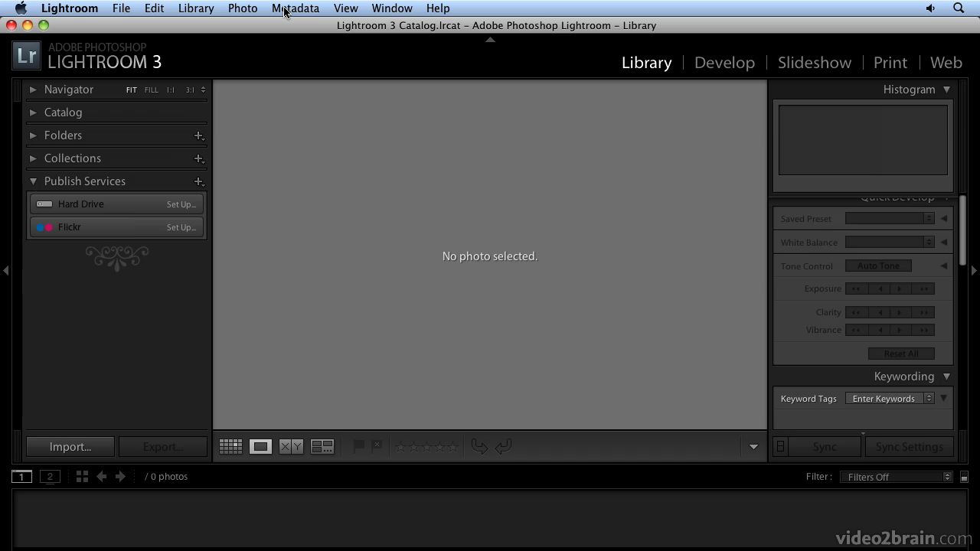Click the Import button
This screenshot has width=980, height=551.
pos(70,447)
